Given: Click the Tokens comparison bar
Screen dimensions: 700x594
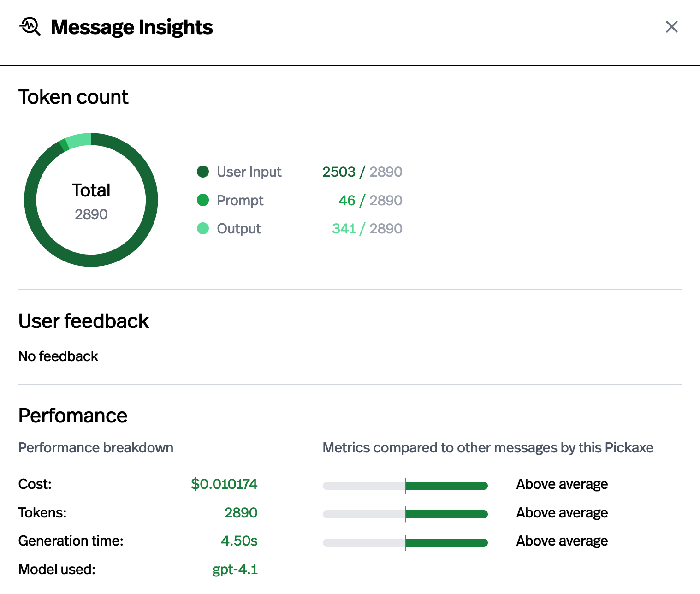Looking at the screenshot, I should (x=405, y=514).
